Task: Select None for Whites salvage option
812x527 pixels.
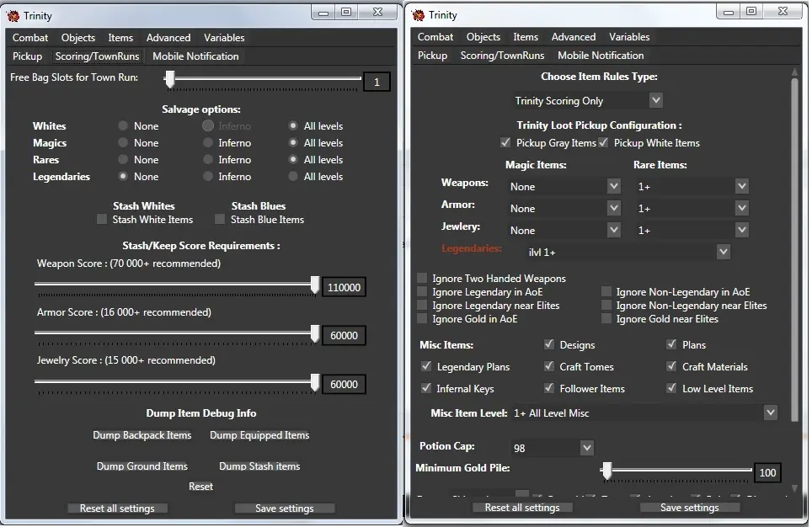Action: click(124, 126)
